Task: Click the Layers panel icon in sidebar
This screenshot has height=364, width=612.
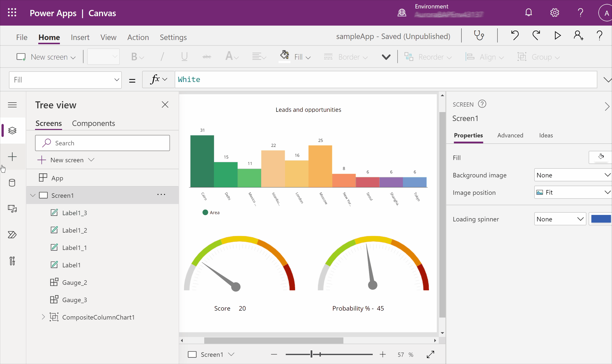Action: (x=12, y=130)
